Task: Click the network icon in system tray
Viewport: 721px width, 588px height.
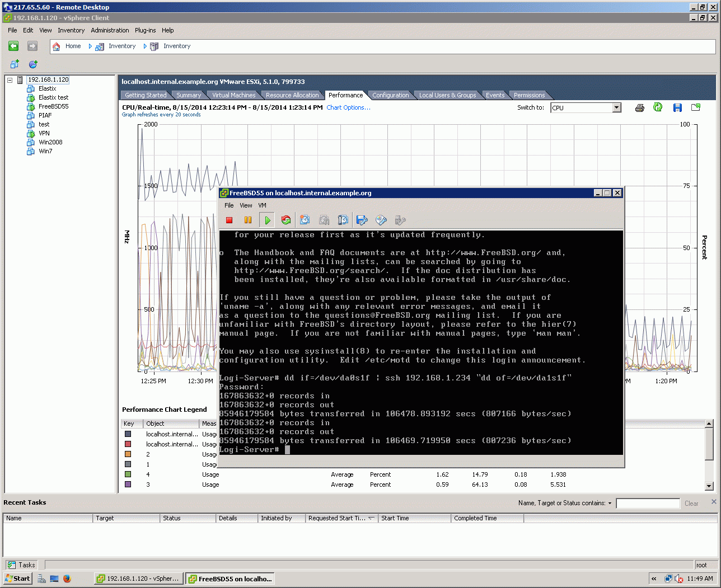Action: (x=668, y=578)
